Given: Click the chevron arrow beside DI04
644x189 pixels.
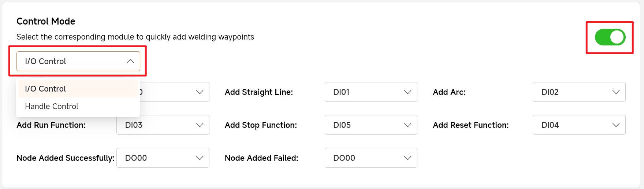Looking at the screenshot, I should click(616, 125).
